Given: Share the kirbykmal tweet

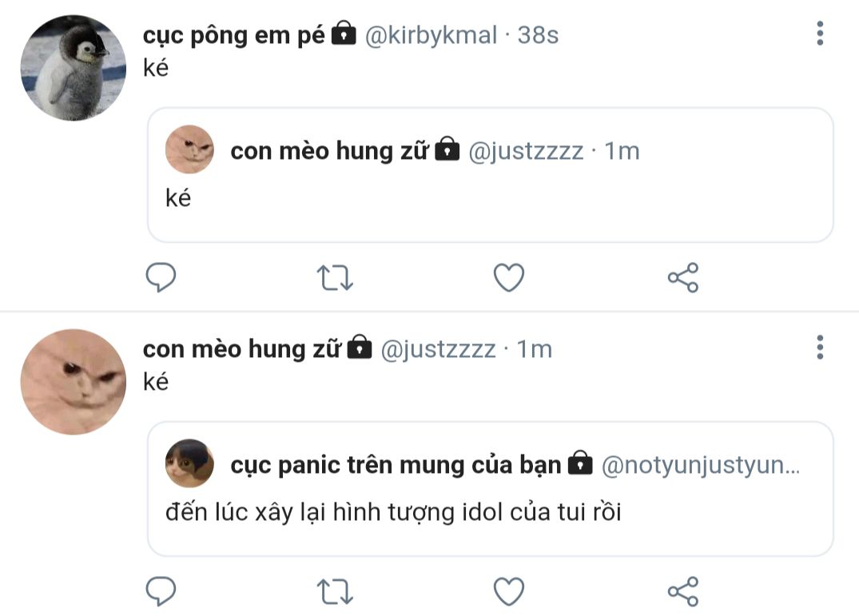Looking at the screenshot, I should (683, 277).
